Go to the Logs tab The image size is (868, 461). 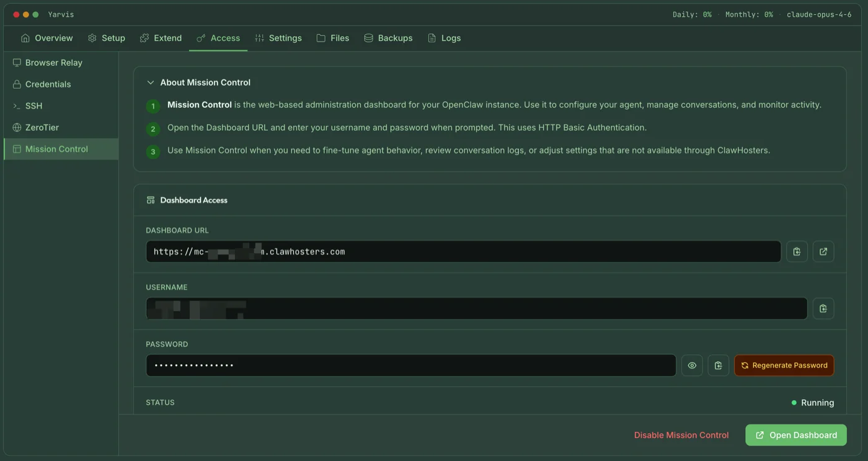click(444, 38)
